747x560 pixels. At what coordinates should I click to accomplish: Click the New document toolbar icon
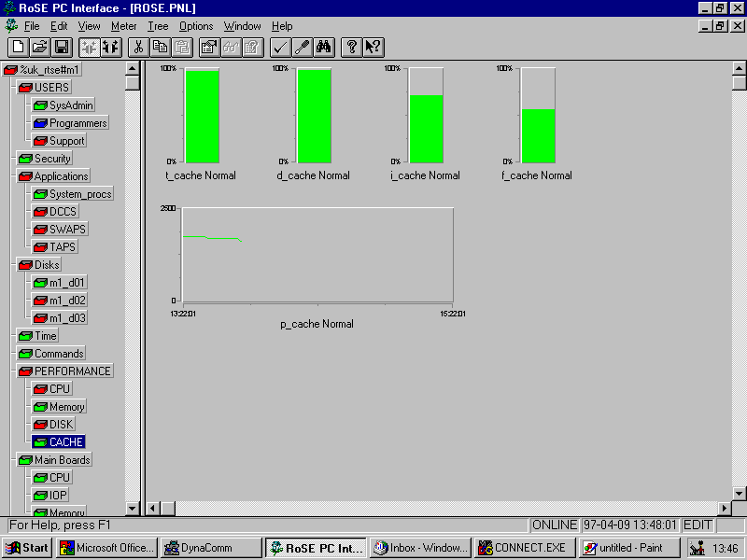18,47
